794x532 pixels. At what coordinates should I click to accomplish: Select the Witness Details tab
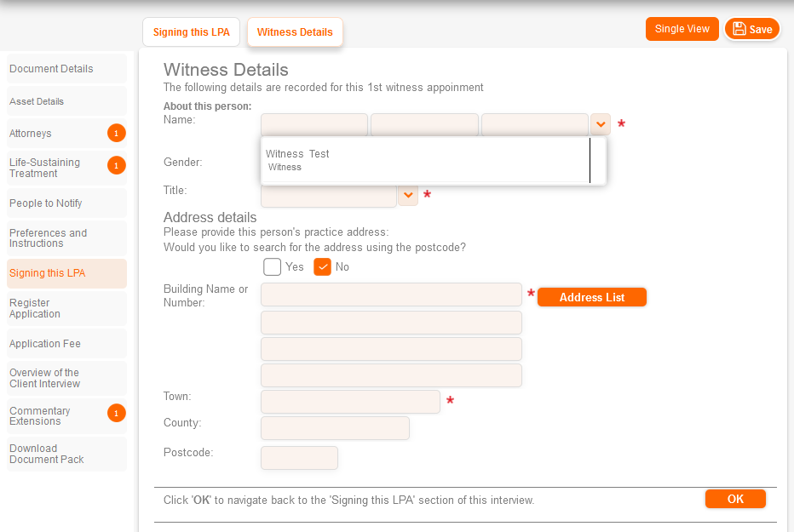[295, 32]
